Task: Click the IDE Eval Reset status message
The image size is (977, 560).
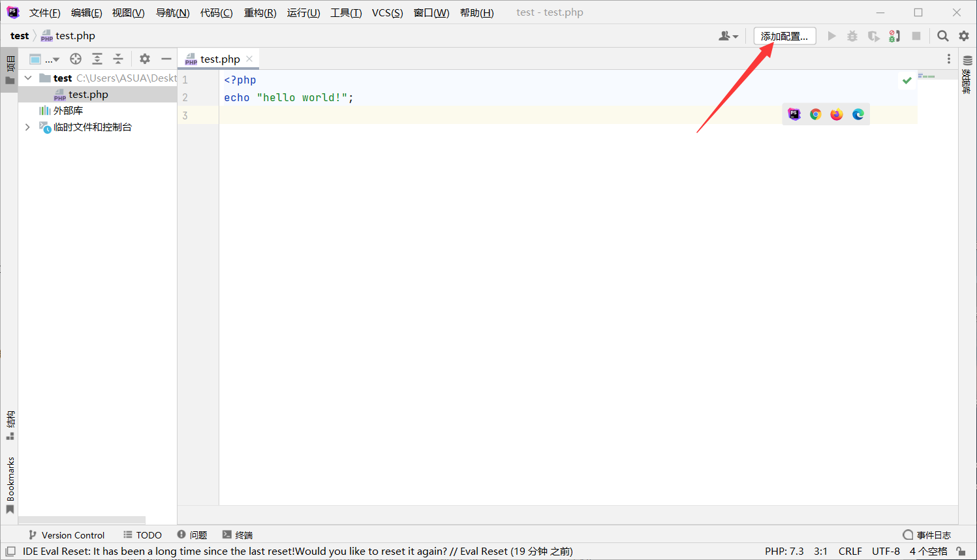Action: [x=298, y=552]
